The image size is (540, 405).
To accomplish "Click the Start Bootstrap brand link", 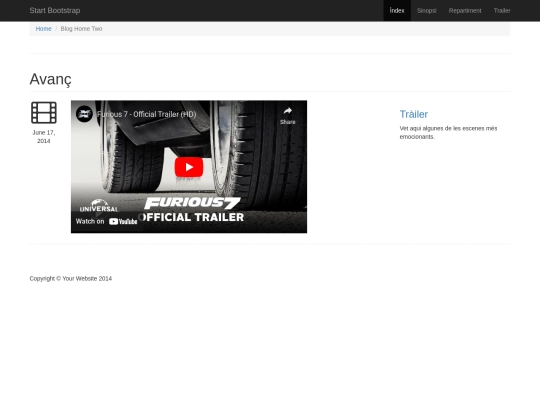I will coord(55,11).
